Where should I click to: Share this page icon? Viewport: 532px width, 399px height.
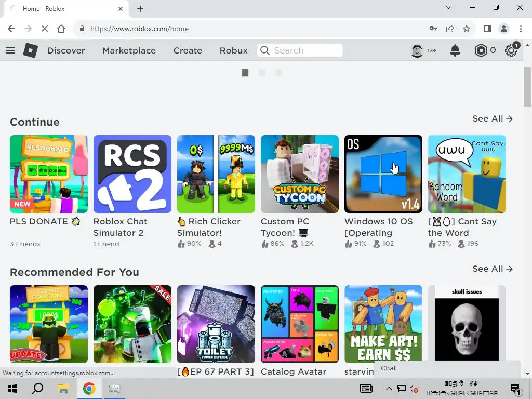pos(450,29)
